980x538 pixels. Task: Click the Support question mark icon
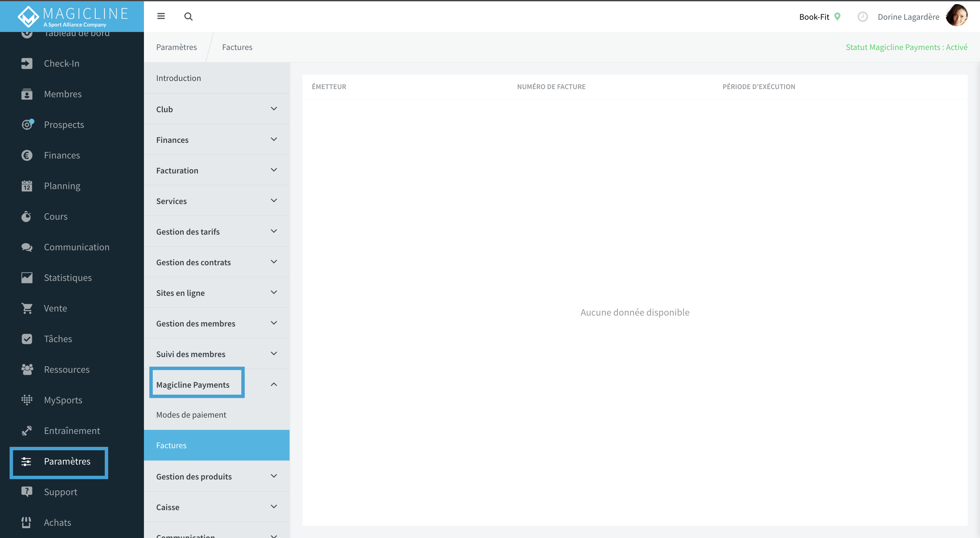[x=27, y=492]
